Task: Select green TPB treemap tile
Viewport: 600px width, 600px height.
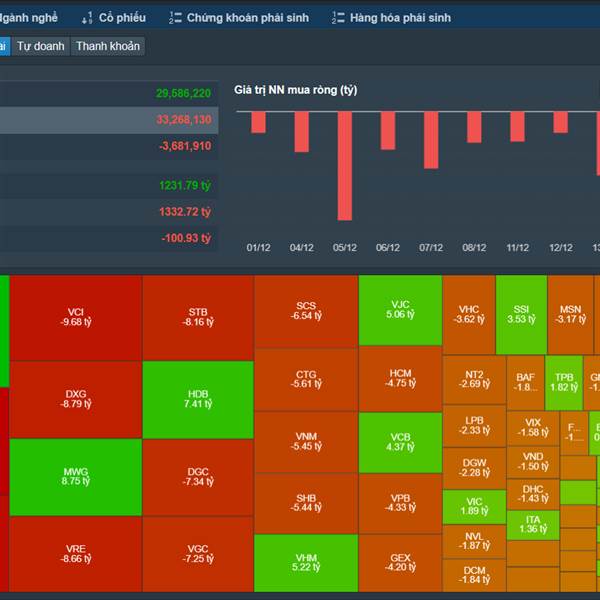Action: point(564,383)
